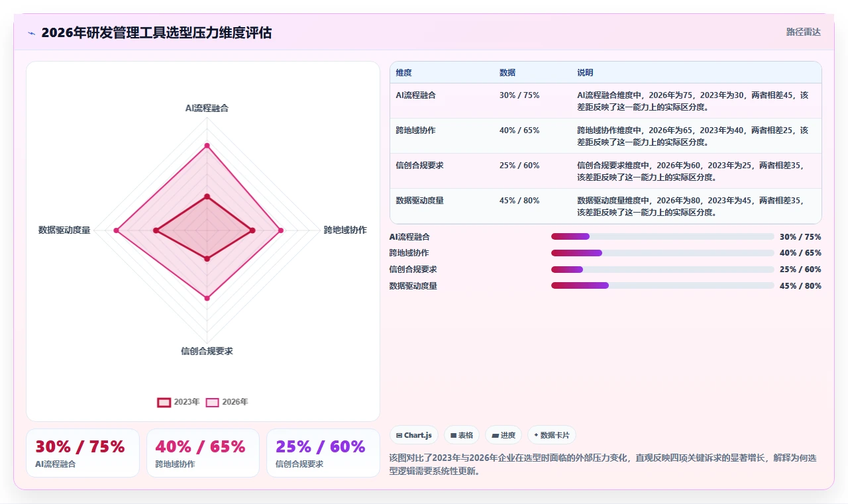This screenshot has height=504, width=848.
Task: Click the 2023年 data point on 数据驱动度量 axis
Action: pyautogui.click(x=156, y=230)
